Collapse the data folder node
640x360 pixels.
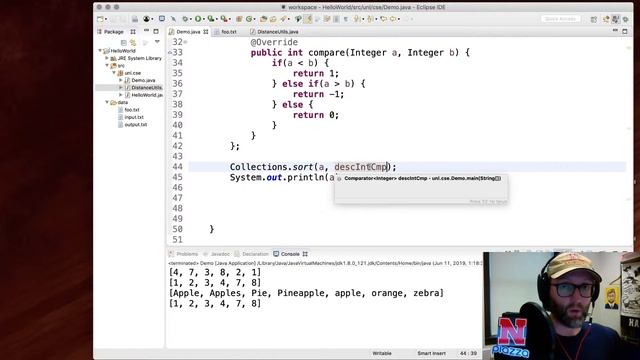(107, 102)
